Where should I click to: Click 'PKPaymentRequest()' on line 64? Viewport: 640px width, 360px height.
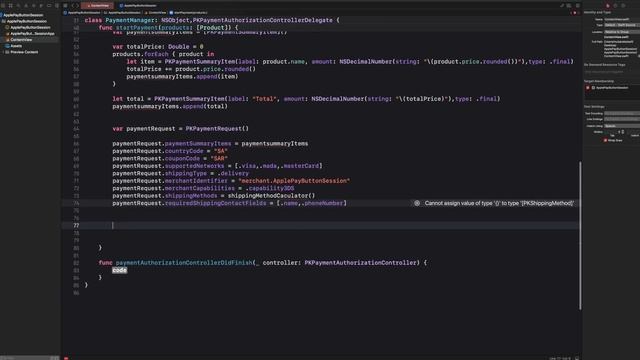[217, 129]
